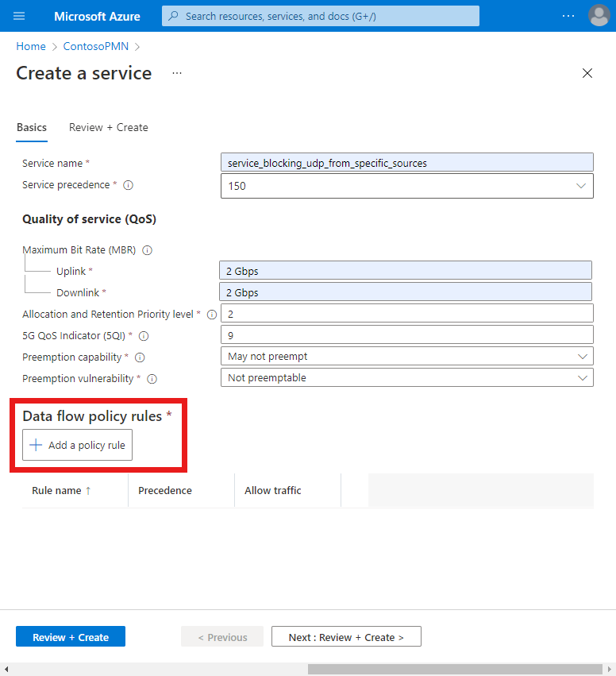
Task: Click the Allocation and Retention Priority info icon
Action: (210, 314)
